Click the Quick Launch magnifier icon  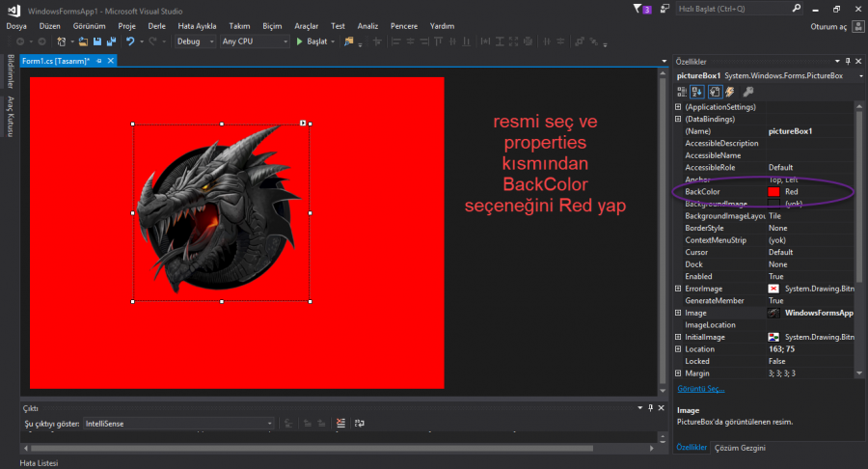pyautogui.click(x=797, y=9)
